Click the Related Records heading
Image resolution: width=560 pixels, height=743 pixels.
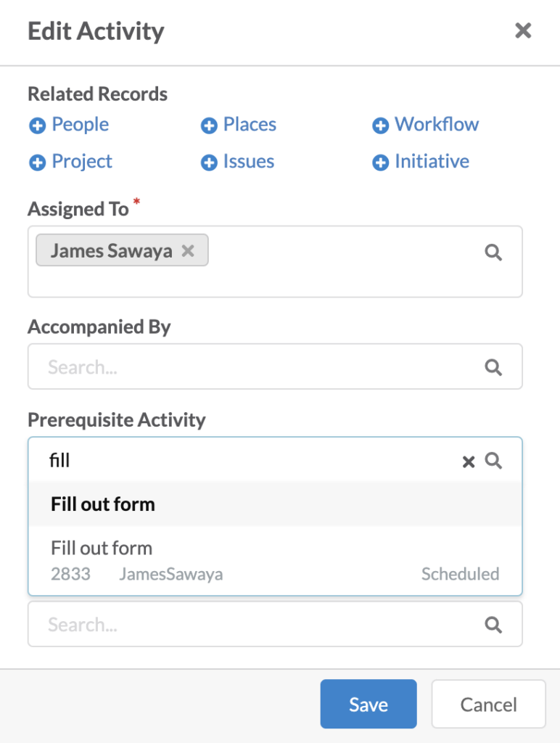(x=97, y=94)
